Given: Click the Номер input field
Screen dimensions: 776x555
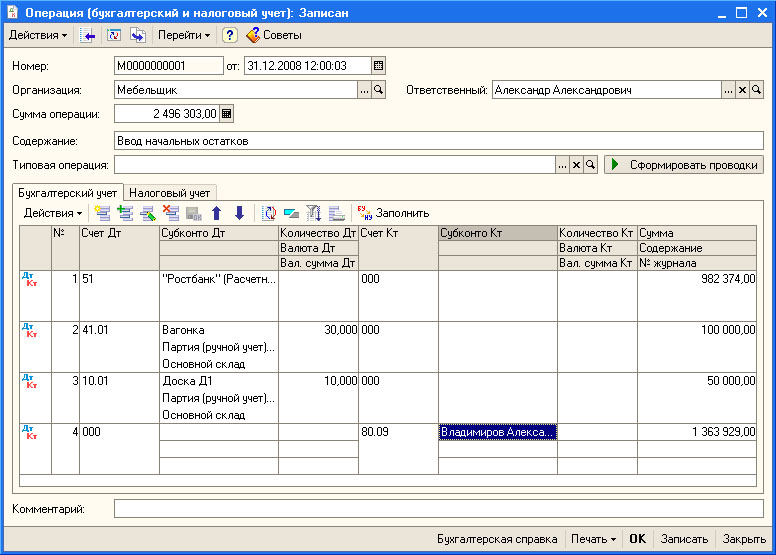Looking at the screenshot, I should click(x=169, y=66).
